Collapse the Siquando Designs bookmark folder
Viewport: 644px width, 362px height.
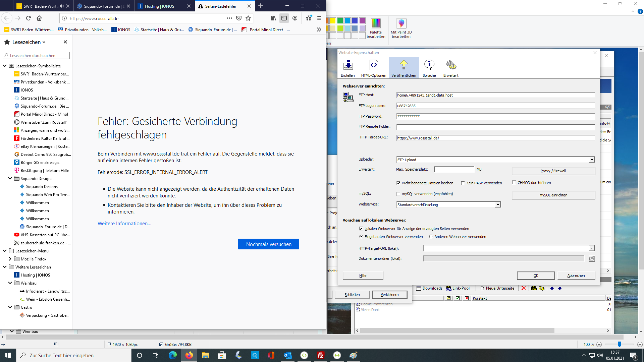[x=10, y=179]
